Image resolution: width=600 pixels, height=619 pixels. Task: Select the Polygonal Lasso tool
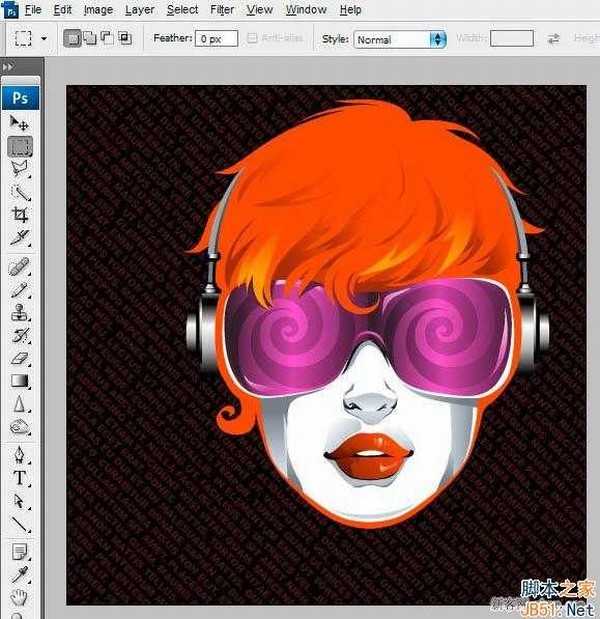point(20,169)
